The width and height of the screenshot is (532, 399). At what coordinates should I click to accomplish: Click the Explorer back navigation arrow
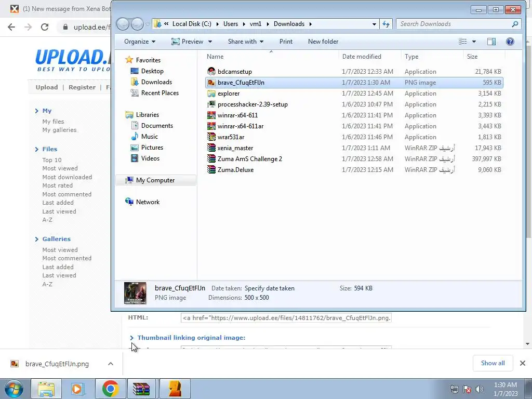(123, 24)
